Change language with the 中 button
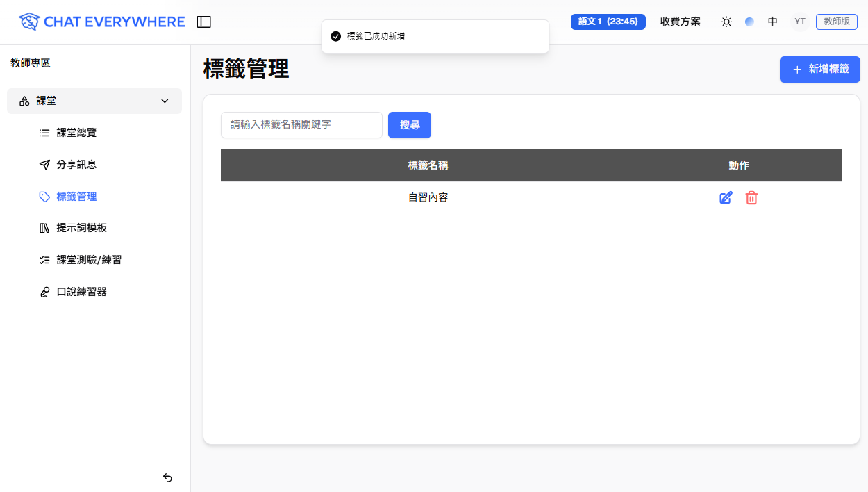 tap(773, 22)
